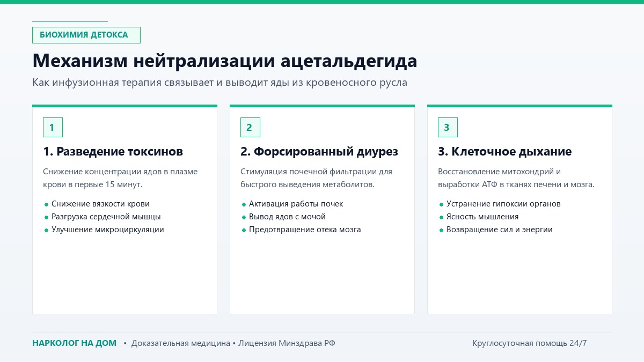644x362 pixels.
Task: Click the НАРКОЛОГ НА ДОМ footer label
Action: click(x=74, y=343)
